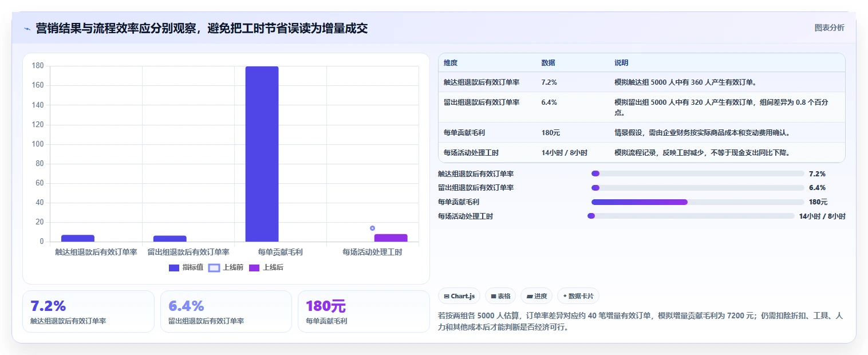This screenshot has height=355, width=868.
Task: Click the 触达组退款后有效订单率 bar in chart
Action: coord(77,238)
